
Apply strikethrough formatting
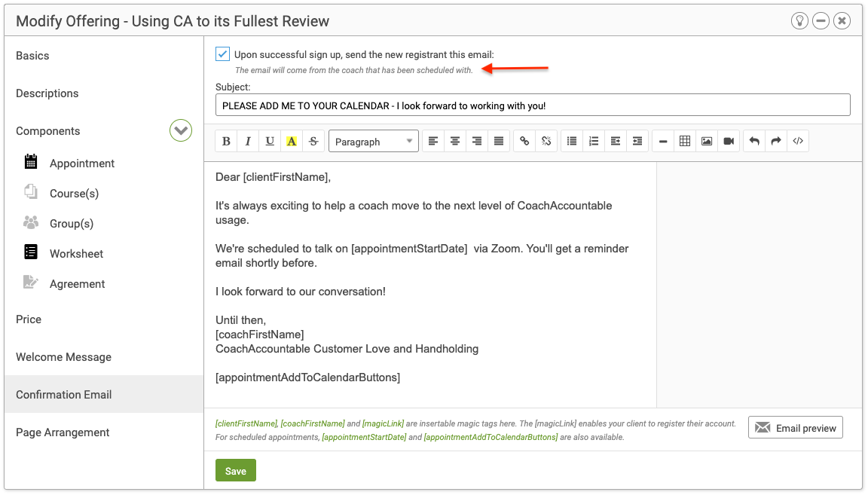point(313,142)
